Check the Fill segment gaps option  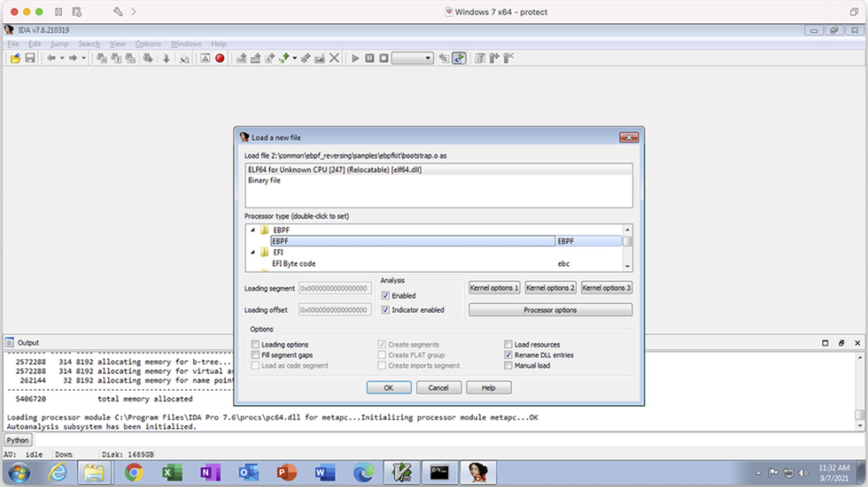[x=255, y=355]
